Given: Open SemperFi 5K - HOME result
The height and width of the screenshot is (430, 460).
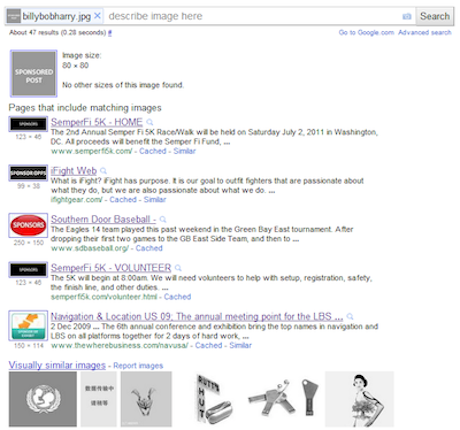Looking at the screenshot, I should pos(97,122).
